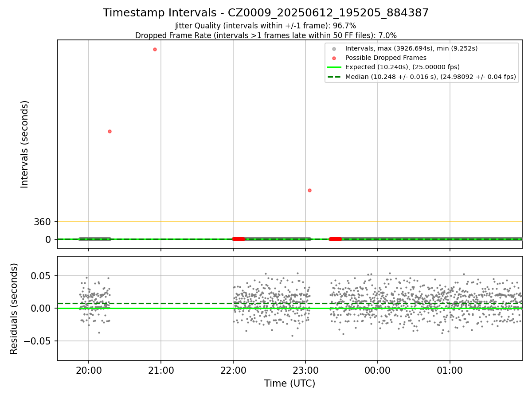Click the orange 360-second threshold line
Viewport: 532px width, 399px height.
click(290, 222)
